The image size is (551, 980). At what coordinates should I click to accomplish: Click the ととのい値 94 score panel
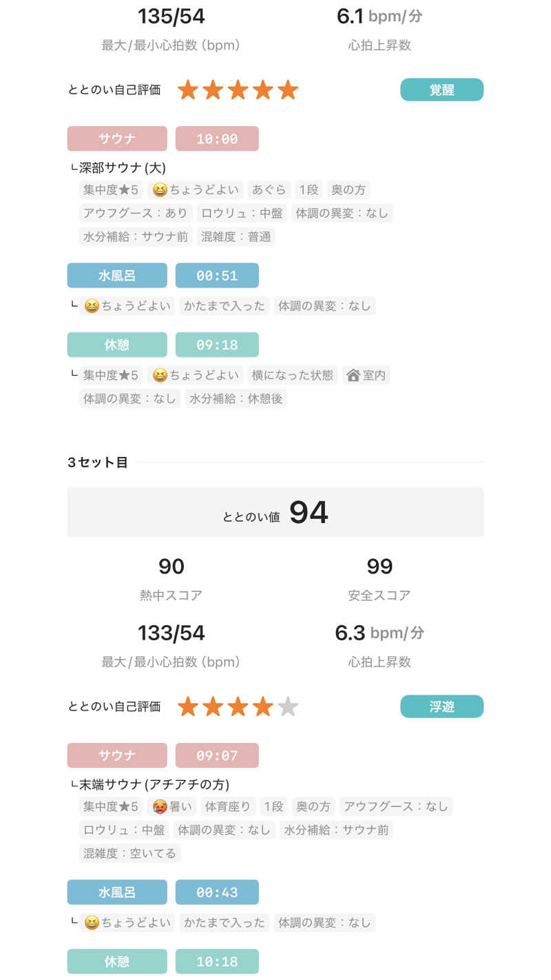click(x=275, y=512)
